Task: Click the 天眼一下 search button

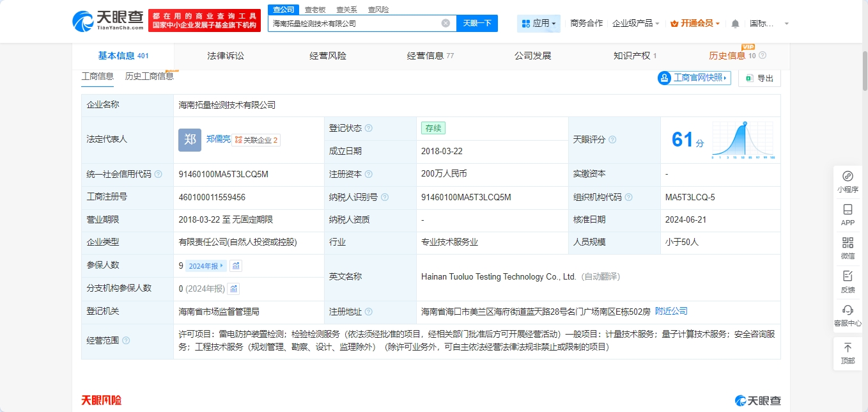Action: 477,24
